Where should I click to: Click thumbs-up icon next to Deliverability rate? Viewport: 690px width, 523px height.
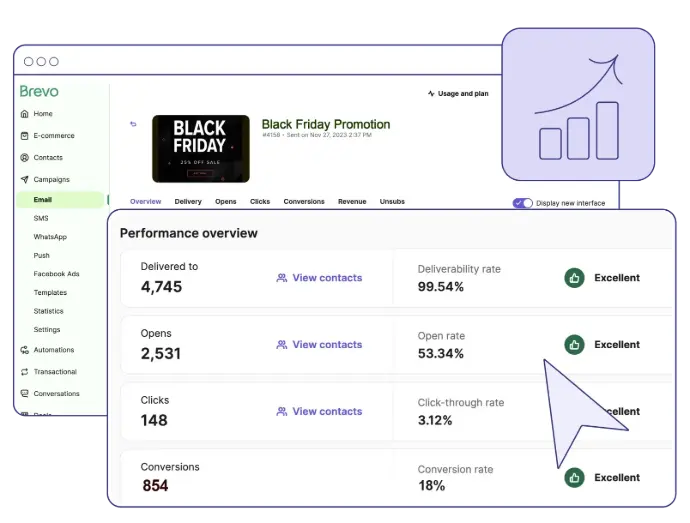[x=574, y=278]
